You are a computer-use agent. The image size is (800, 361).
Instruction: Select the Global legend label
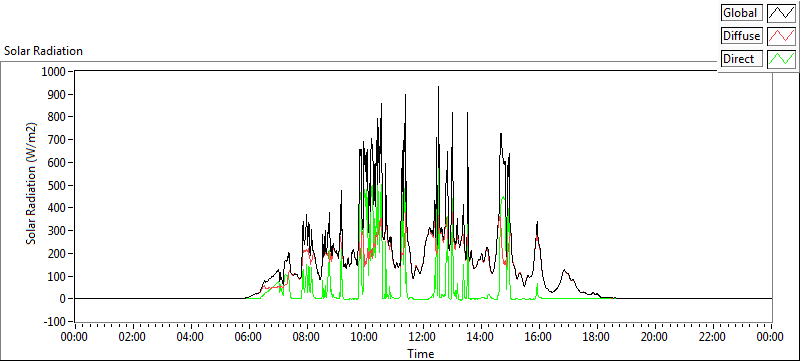742,13
